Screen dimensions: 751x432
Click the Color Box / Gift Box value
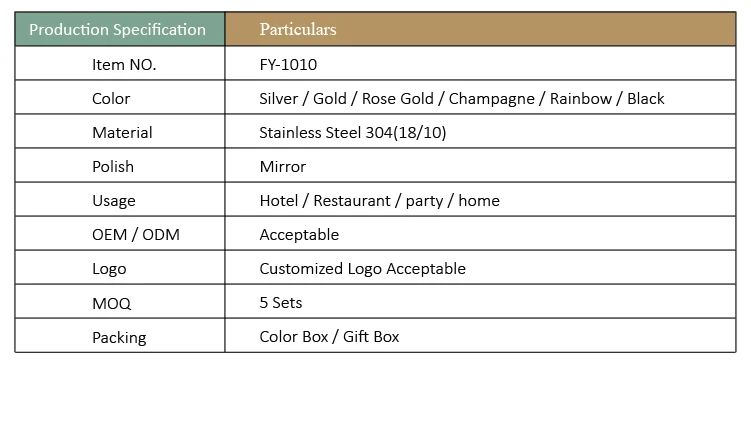329,336
